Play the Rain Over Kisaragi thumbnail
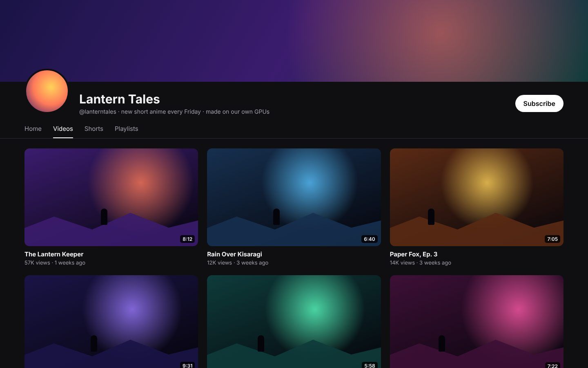This screenshot has width=588, height=368. pyautogui.click(x=294, y=197)
